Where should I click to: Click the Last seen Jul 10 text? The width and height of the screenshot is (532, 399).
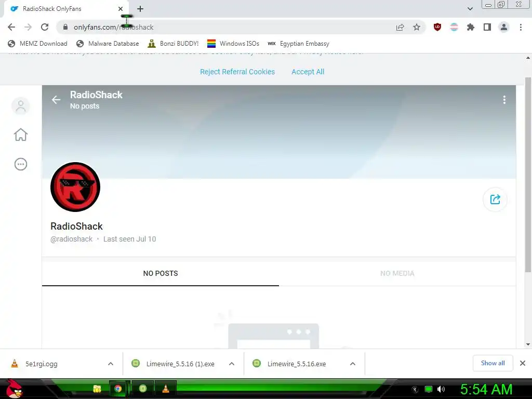point(129,239)
